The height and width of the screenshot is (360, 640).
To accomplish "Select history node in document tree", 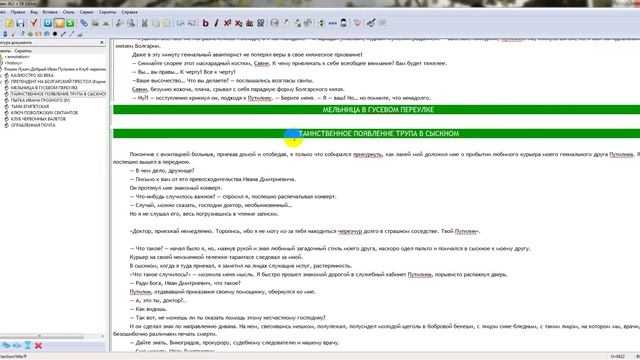I will click(x=13, y=63).
